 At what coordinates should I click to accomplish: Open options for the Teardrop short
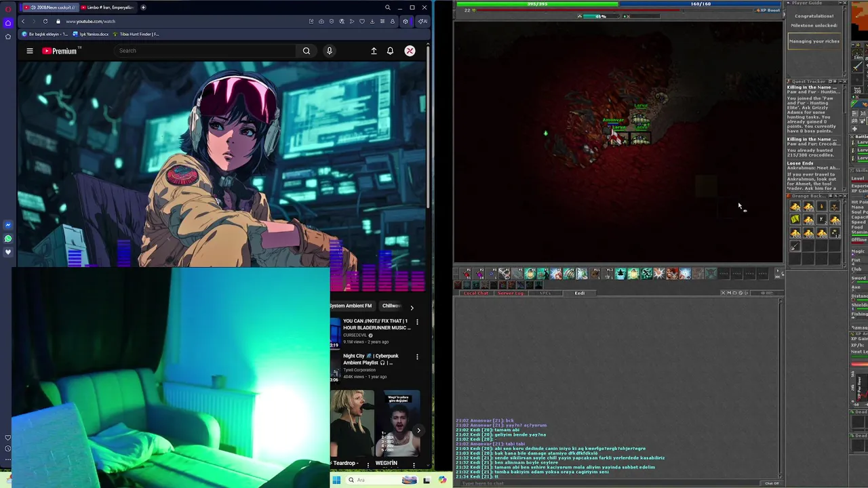pos(368,464)
